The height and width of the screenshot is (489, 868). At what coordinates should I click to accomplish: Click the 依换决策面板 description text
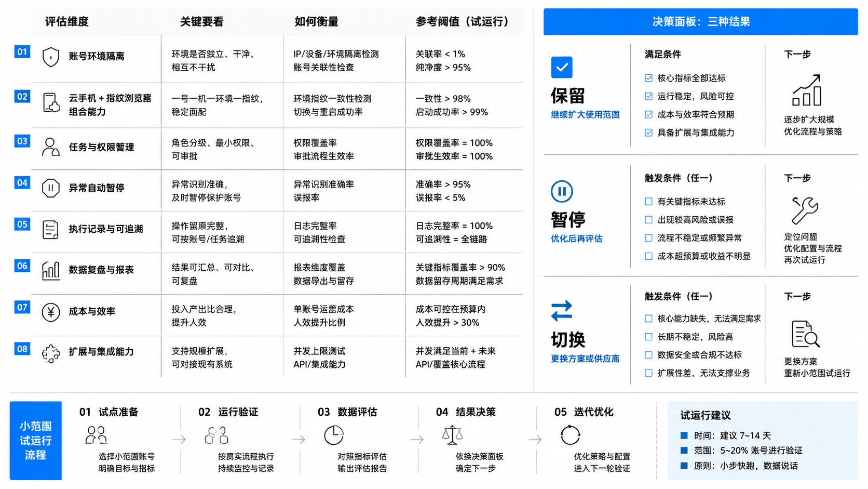click(479, 457)
